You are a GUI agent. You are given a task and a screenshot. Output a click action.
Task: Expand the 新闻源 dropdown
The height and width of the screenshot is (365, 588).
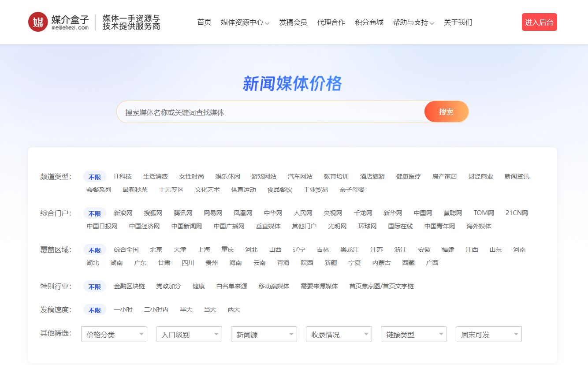(x=264, y=334)
